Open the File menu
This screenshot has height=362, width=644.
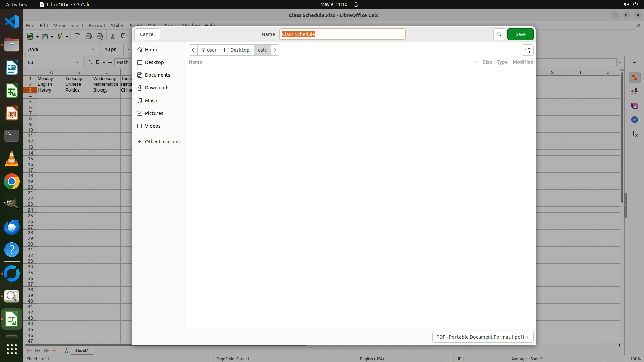[30, 25]
